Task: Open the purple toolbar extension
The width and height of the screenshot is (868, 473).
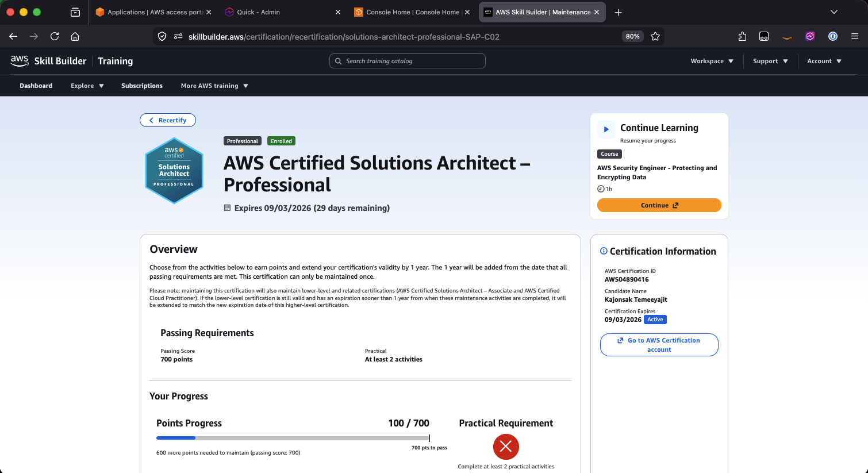Action: [x=810, y=36]
